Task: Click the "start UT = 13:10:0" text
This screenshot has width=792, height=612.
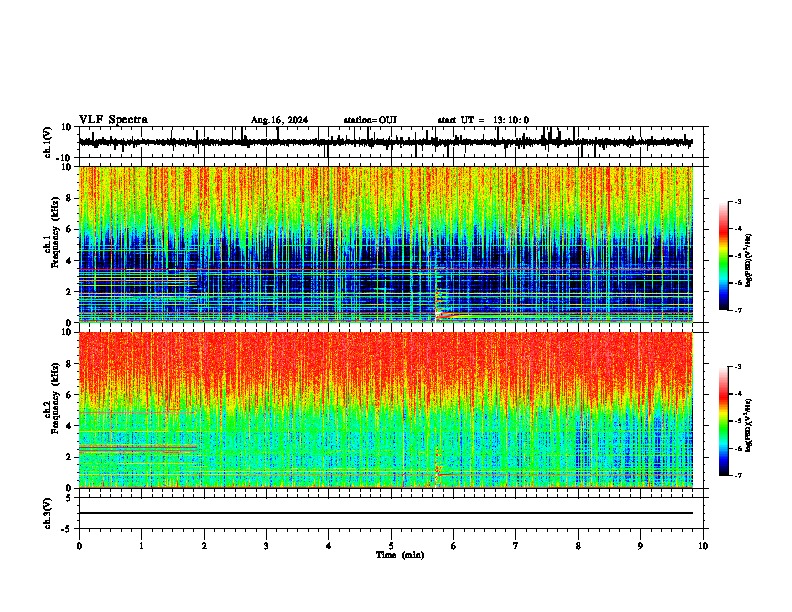Action: pyautogui.click(x=483, y=120)
